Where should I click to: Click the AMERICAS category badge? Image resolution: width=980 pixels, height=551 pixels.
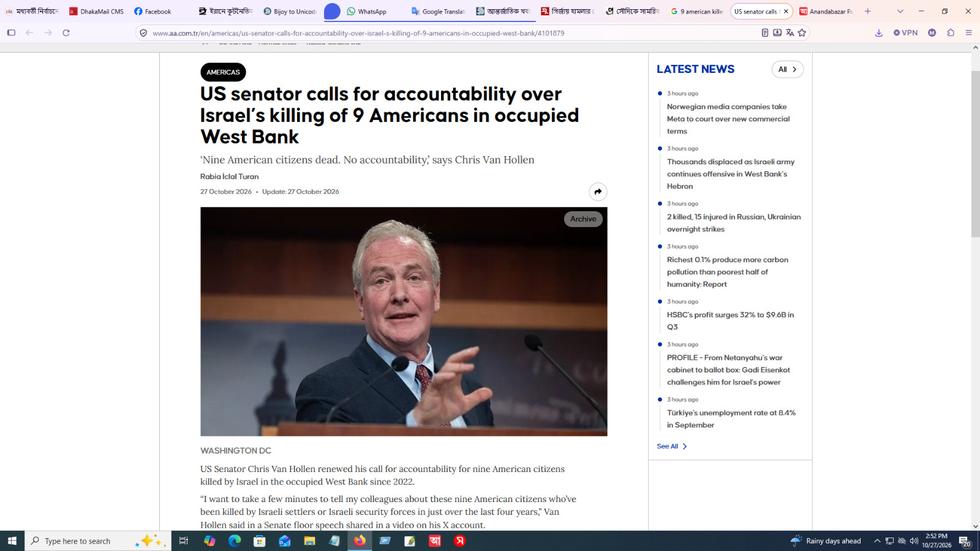tap(223, 72)
